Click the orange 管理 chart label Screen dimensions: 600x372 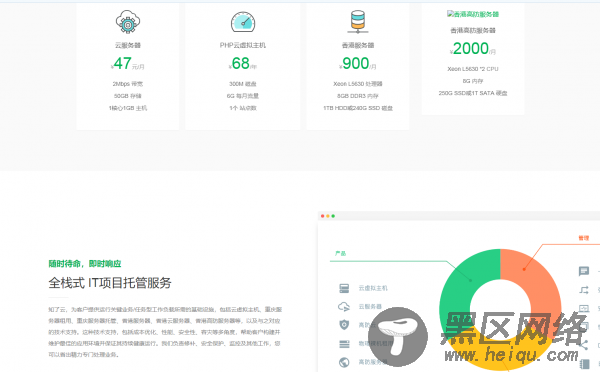point(584,238)
